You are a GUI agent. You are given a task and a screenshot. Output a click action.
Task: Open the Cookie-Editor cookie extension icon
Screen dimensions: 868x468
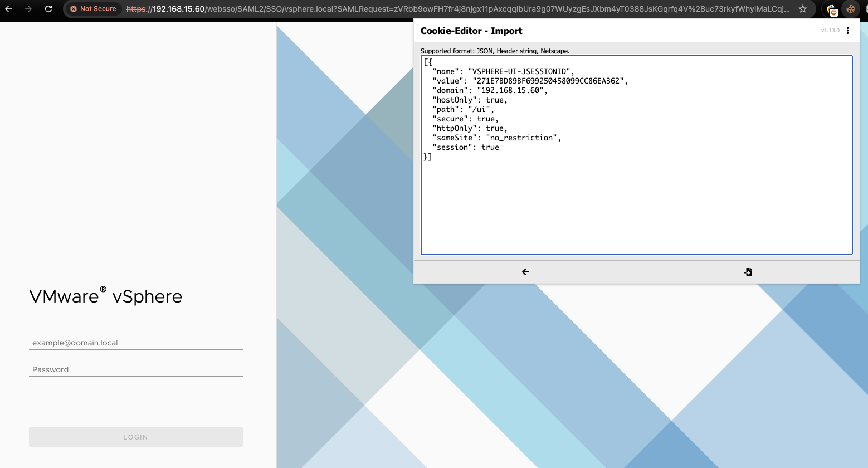[851, 9]
